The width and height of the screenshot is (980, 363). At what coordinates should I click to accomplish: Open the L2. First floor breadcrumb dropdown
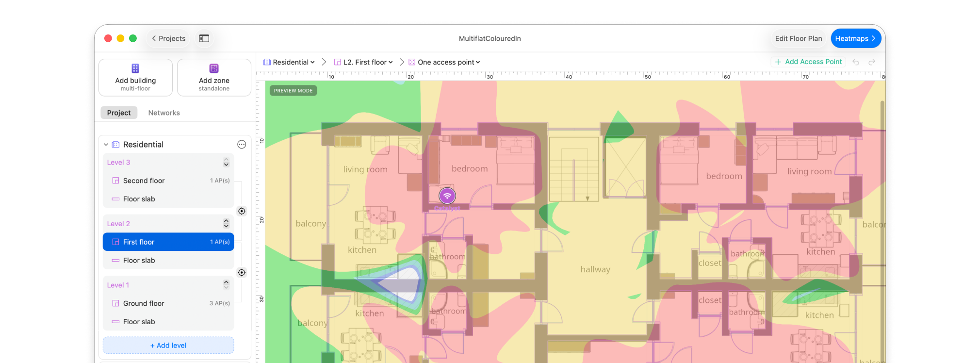pyautogui.click(x=363, y=62)
